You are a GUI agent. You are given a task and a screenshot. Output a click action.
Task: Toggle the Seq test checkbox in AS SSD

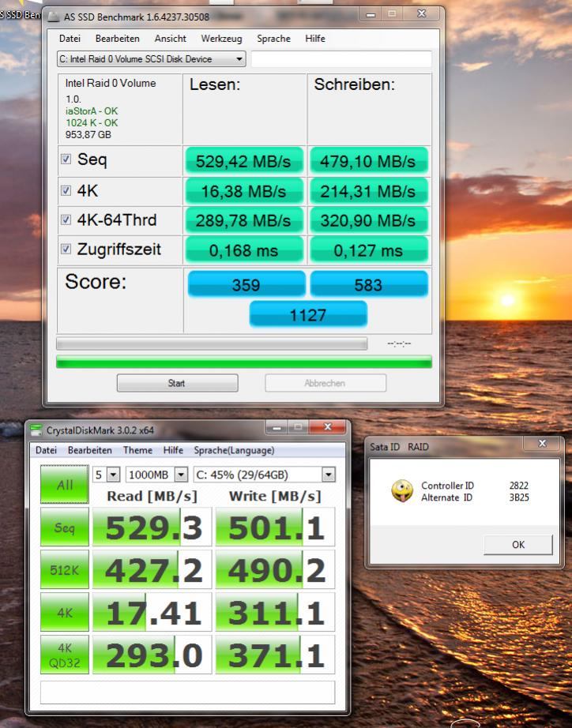[x=66, y=159]
